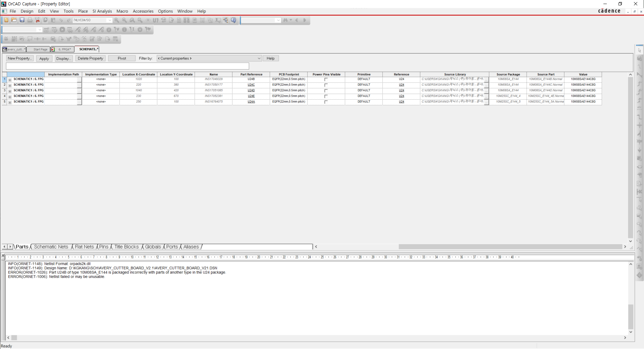
Task: Click the New Property... button
Action: pyautogui.click(x=20, y=58)
